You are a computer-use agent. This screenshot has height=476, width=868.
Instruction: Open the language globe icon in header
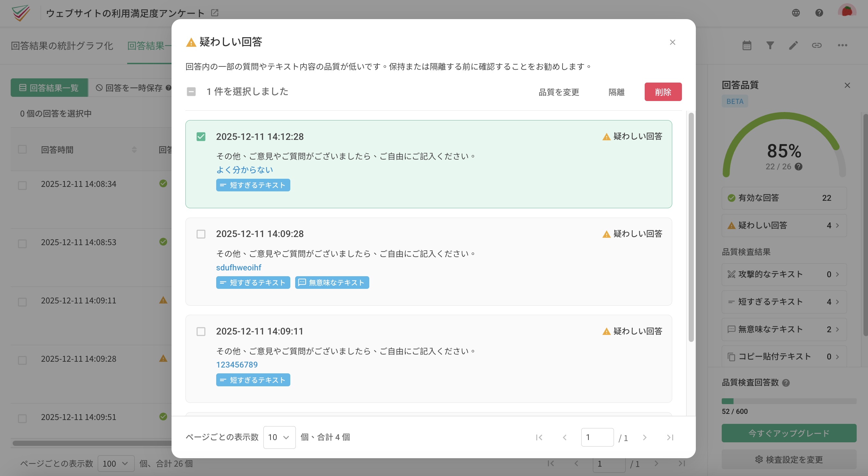pyautogui.click(x=796, y=13)
